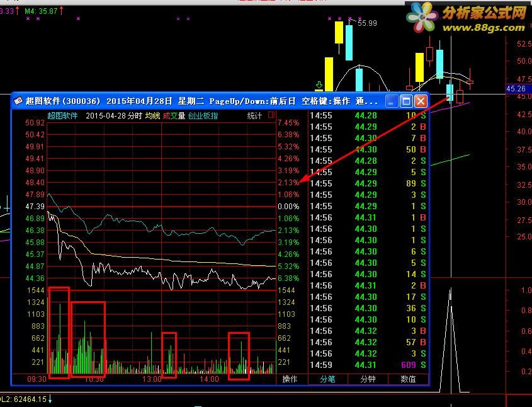The image size is (532, 407).
Task: Click the 45.26 price tag on main chart
Action: pos(516,89)
